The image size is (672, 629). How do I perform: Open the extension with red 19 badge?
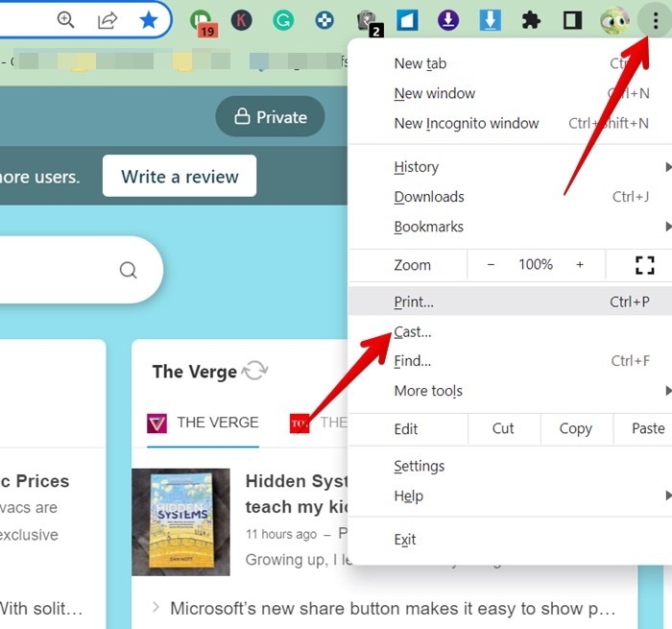click(x=202, y=21)
